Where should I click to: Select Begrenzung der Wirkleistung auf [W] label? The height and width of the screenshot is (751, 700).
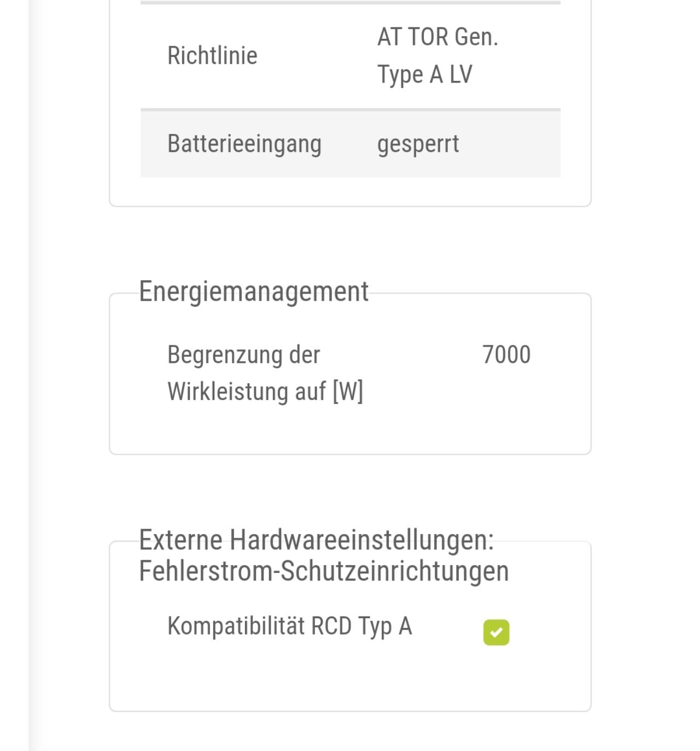click(265, 373)
